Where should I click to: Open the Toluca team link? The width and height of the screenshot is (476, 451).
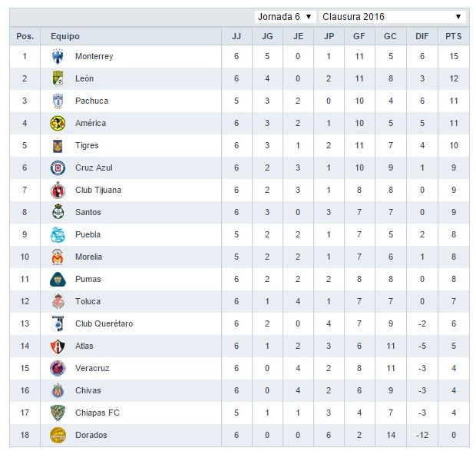(x=88, y=301)
